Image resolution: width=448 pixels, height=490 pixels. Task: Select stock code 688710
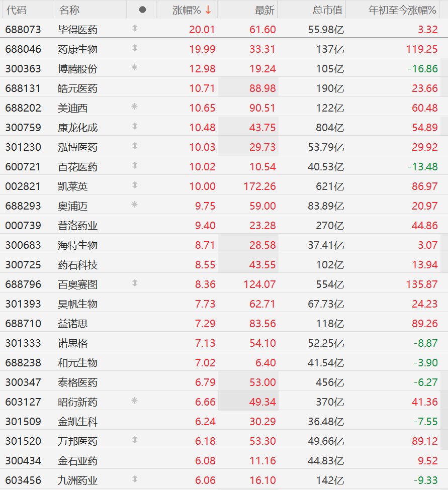23,324
